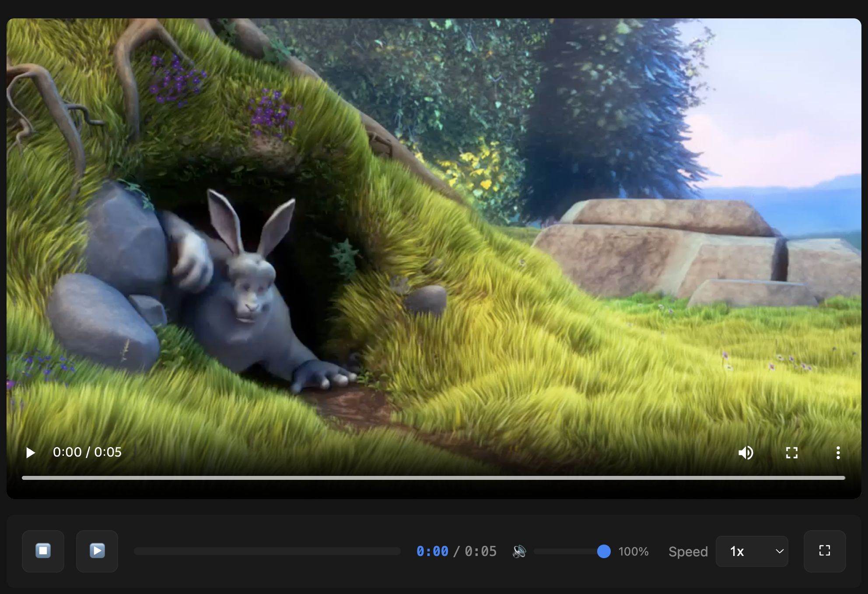Click the Speed label in the control bar

click(x=688, y=552)
